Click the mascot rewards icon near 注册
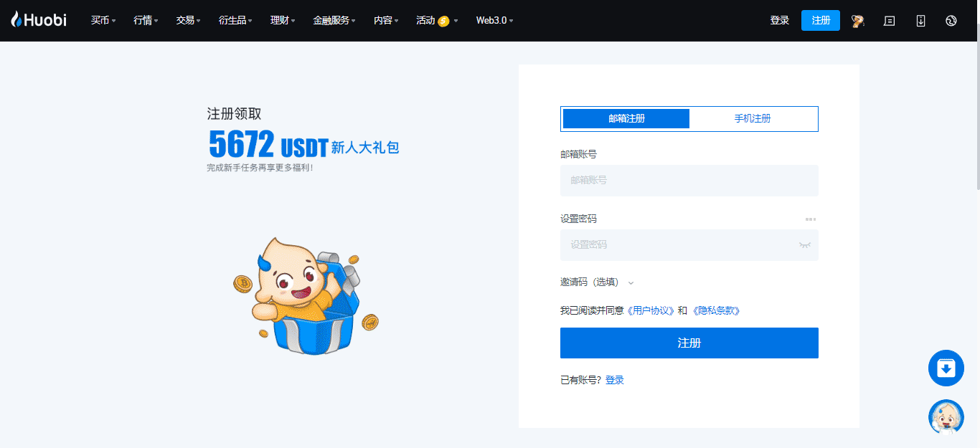Screen dimensions: 980x448 pos(857,20)
